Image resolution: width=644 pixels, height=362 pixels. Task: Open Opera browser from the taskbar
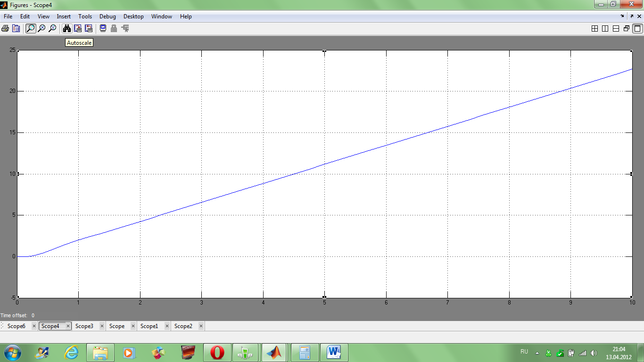[x=217, y=352]
